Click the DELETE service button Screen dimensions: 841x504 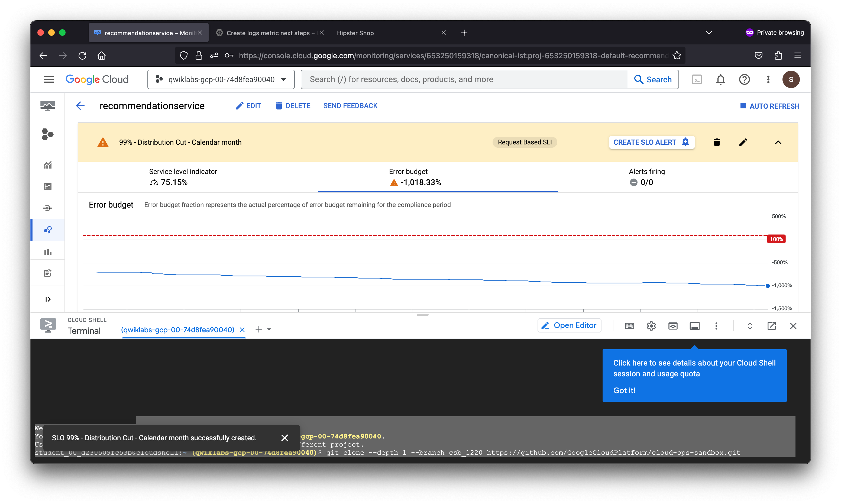click(x=293, y=106)
